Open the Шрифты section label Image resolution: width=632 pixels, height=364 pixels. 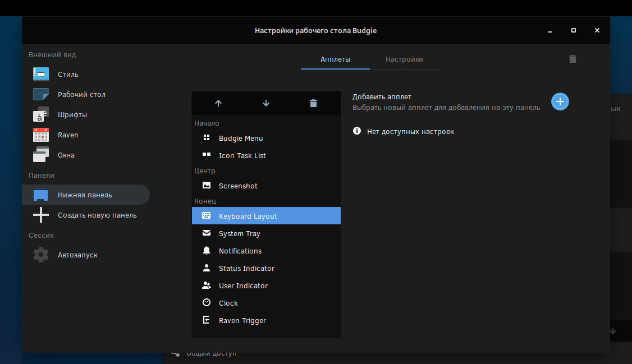point(72,115)
